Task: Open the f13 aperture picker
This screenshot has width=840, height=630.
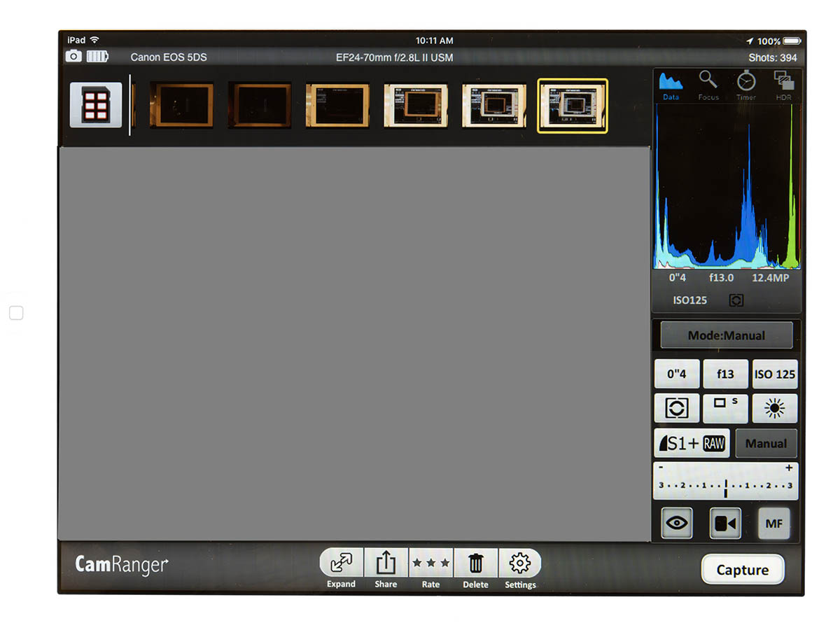Action: (x=725, y=374)
